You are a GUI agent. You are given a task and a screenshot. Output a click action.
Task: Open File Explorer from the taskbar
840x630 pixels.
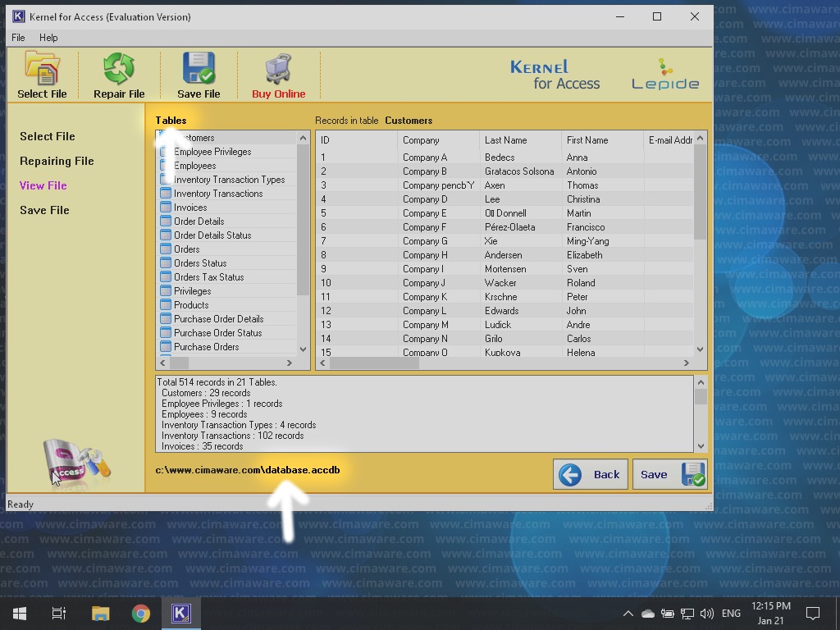(x=100, y=613)
